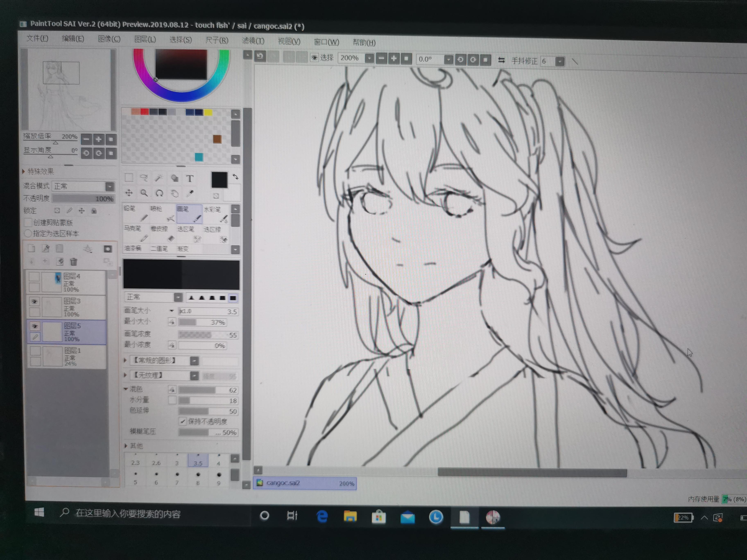Toggle selection display eye next to 选择

[314, 58]
